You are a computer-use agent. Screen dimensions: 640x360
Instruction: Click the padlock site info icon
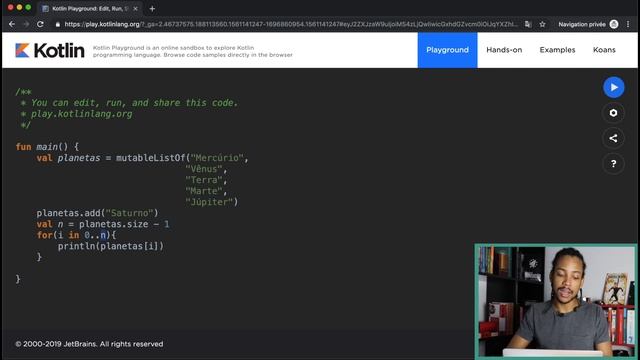tap(58, 24)
